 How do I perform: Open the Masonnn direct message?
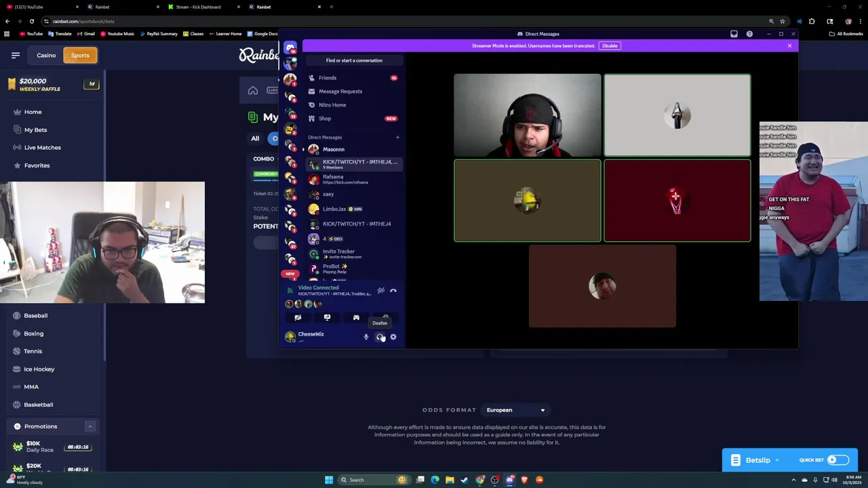(x=353, y=149)
